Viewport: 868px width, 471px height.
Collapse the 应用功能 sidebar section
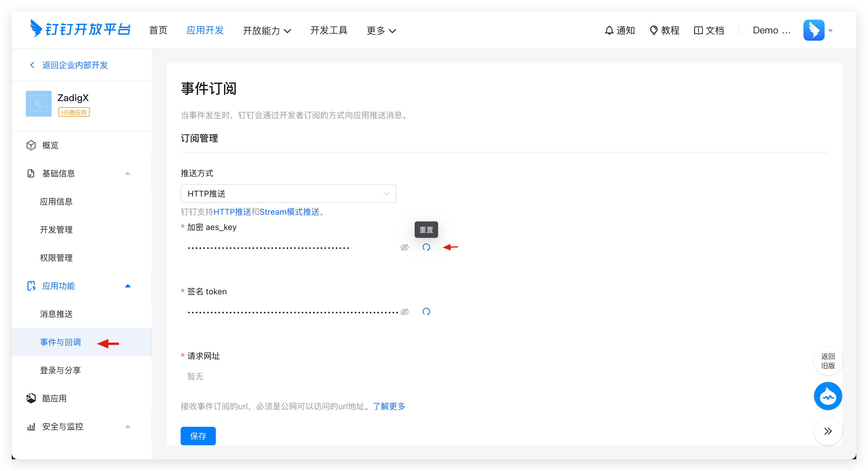pyautogui.click(x=128, y=286)
